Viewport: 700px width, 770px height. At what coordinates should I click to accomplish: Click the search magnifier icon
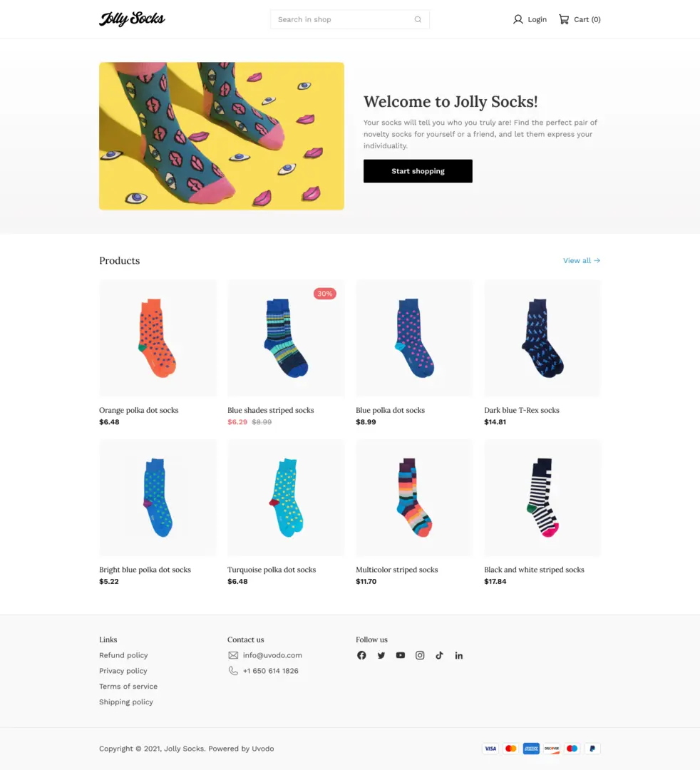pos(418,20)
